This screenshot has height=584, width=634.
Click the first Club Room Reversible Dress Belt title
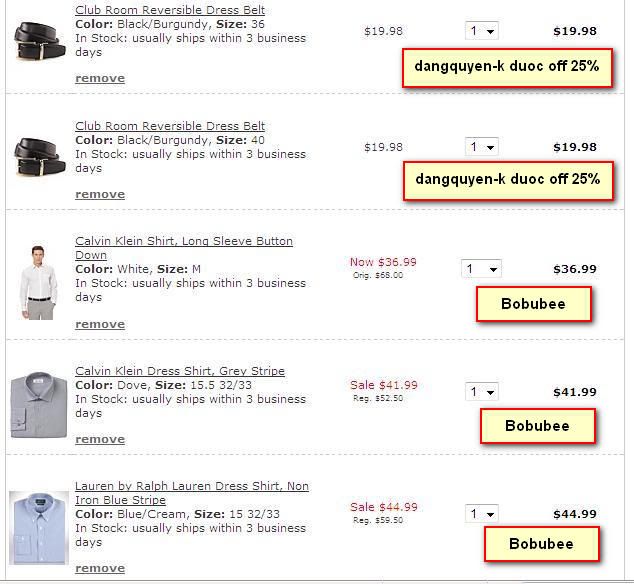click(x=170, y=10)
